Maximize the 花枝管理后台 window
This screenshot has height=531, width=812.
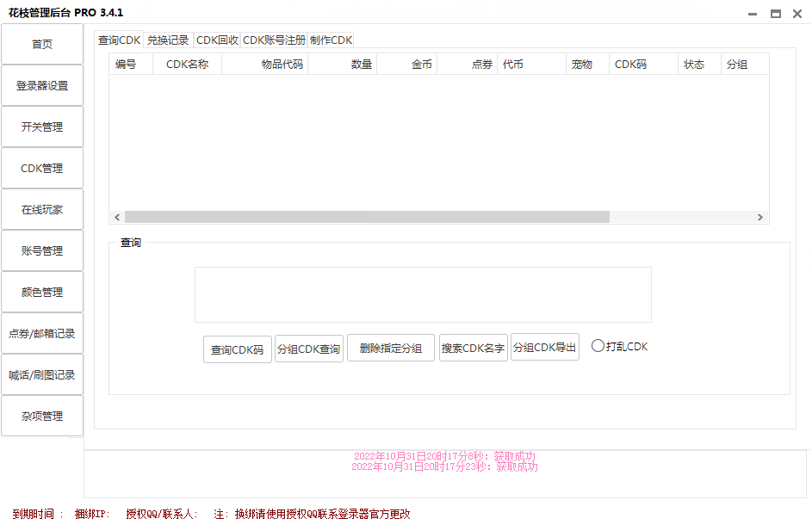pyautogui.click(x=775, y=14)
